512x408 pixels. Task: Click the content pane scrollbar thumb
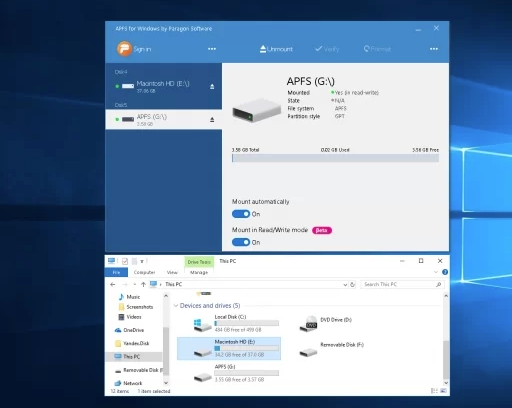coord(446,360)
